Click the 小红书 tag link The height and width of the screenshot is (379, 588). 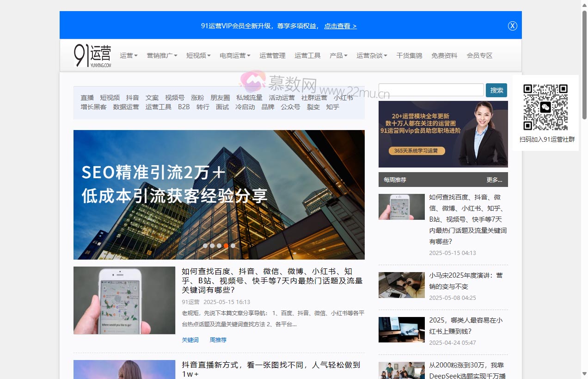tap(343, 98)
